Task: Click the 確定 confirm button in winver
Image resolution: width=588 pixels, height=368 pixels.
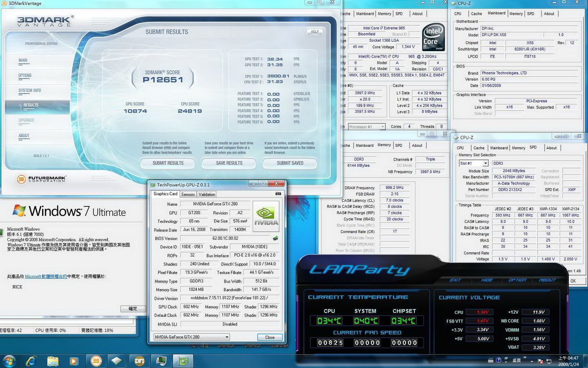Action: click(x=132, y=309)
